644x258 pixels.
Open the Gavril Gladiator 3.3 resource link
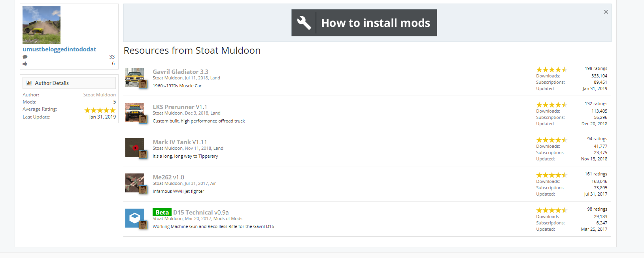[x=180, y=72]
